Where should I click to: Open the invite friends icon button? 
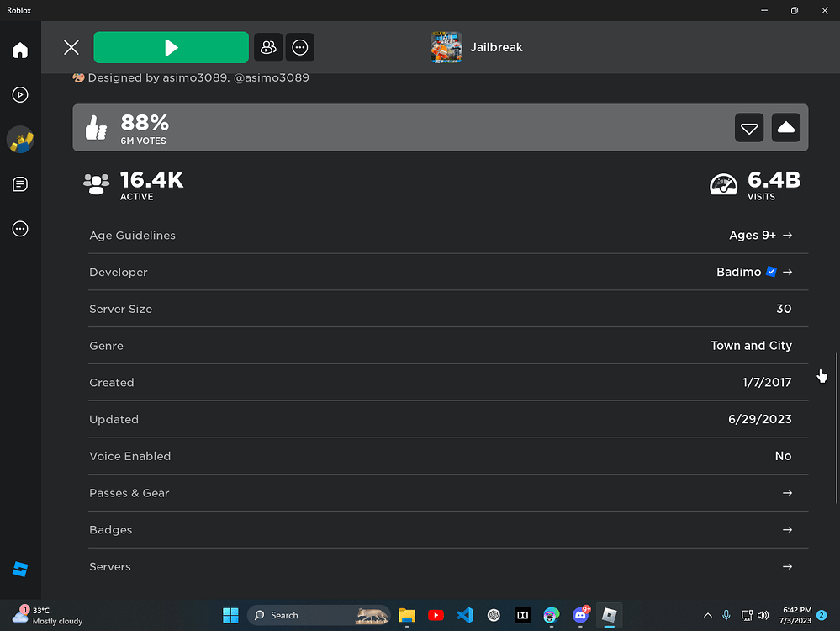pyautogui.click(x=268, y=47)
